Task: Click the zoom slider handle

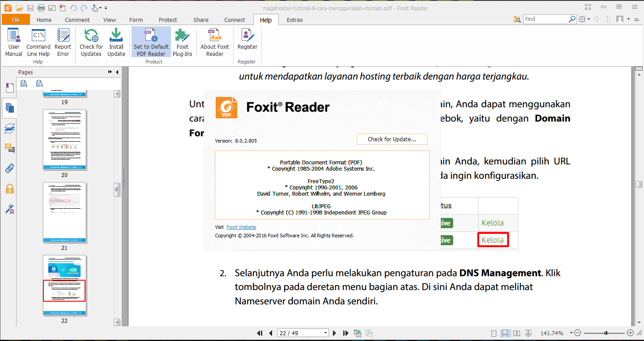Action: point(606,333)
